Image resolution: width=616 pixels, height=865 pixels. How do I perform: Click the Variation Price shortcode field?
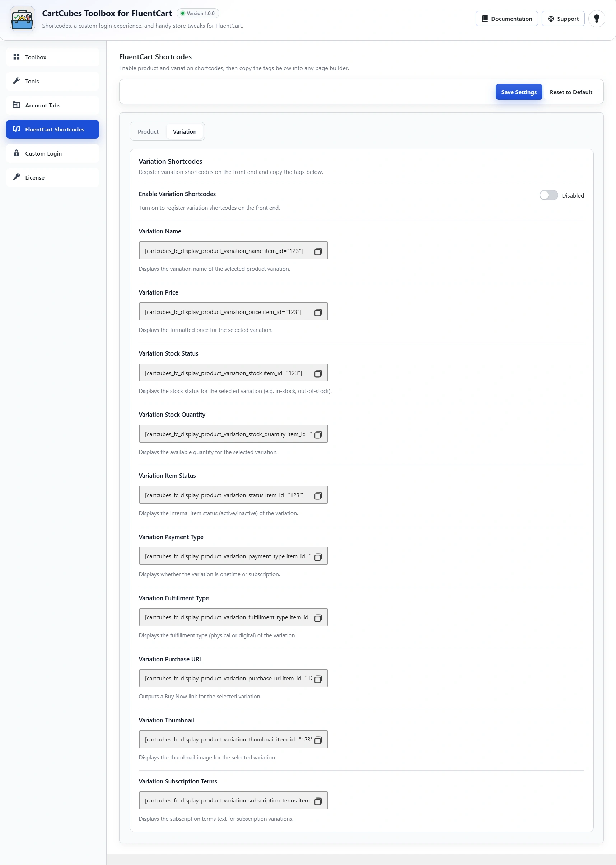click(x=233, y=311)
